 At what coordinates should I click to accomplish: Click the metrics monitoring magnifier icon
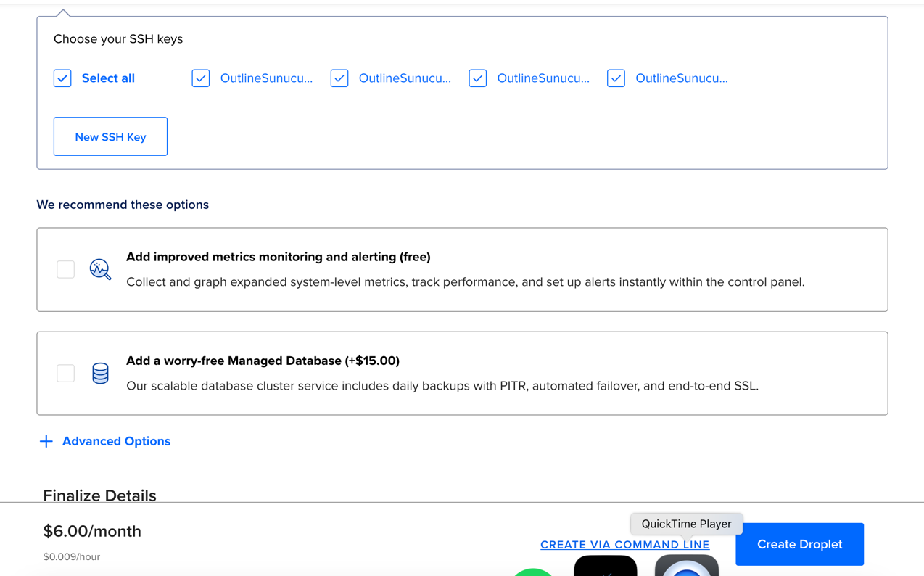[x=100, y=269]
